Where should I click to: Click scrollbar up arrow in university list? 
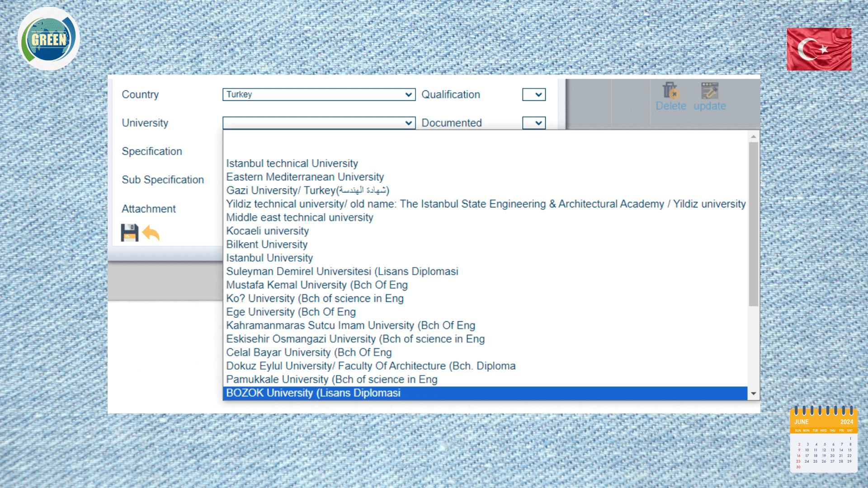[x=753, y=136]
